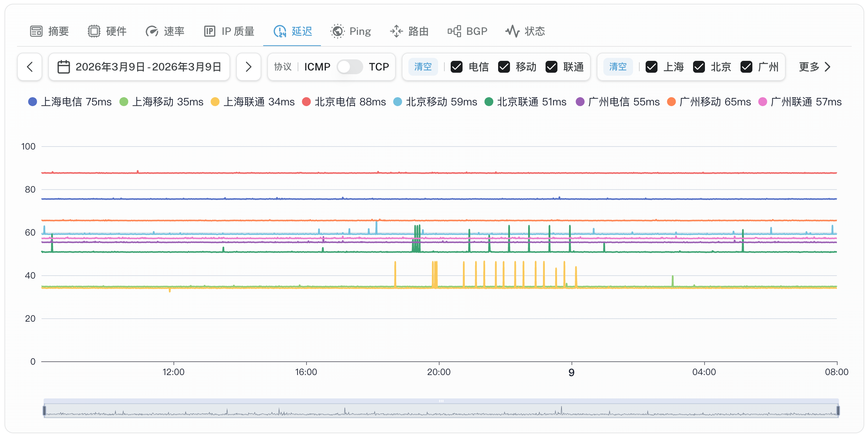868x437 pixels.
Task: Uncheck the 北京 city checkbox
Action: pos(699,67)
